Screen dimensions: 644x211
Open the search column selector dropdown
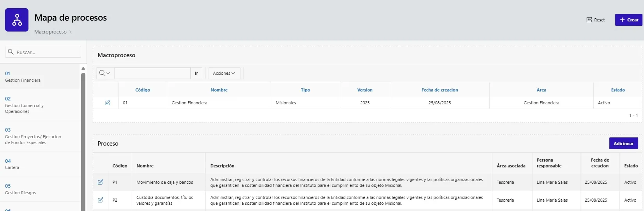(105, 73)
